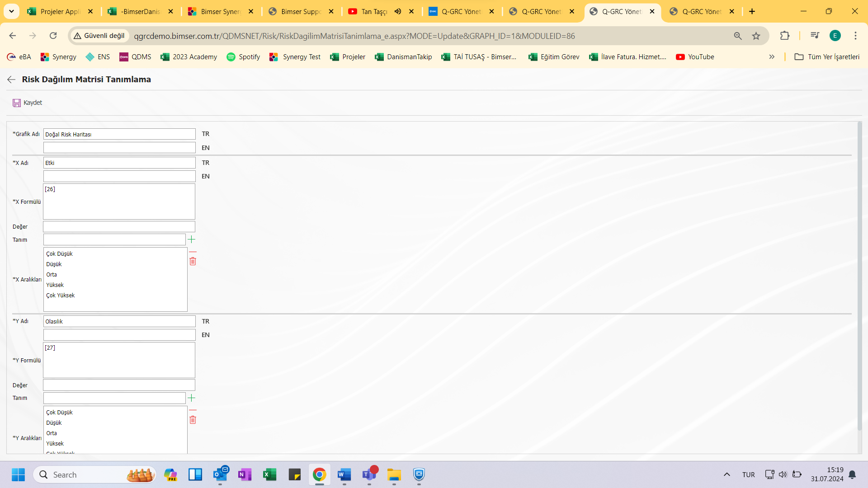Viewport: 868px width, 488px height.
Task: Click the add (+) icon next to Y Tanım
Action: (x=192, y=398)
